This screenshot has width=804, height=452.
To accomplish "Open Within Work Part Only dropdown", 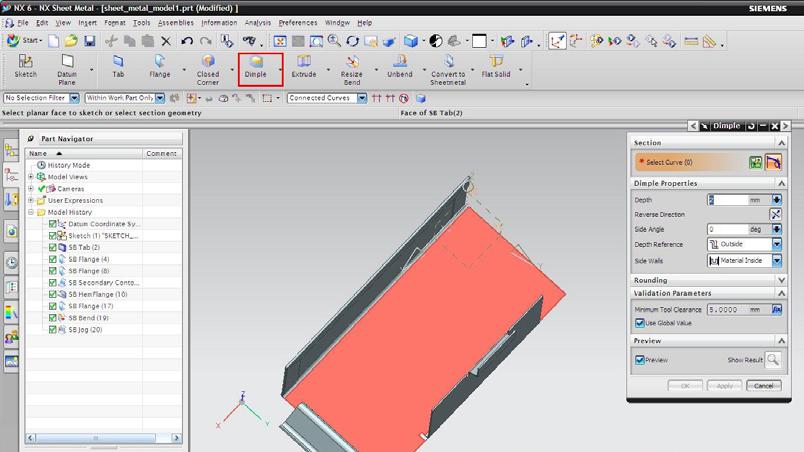I will click(x=160, y=98).
